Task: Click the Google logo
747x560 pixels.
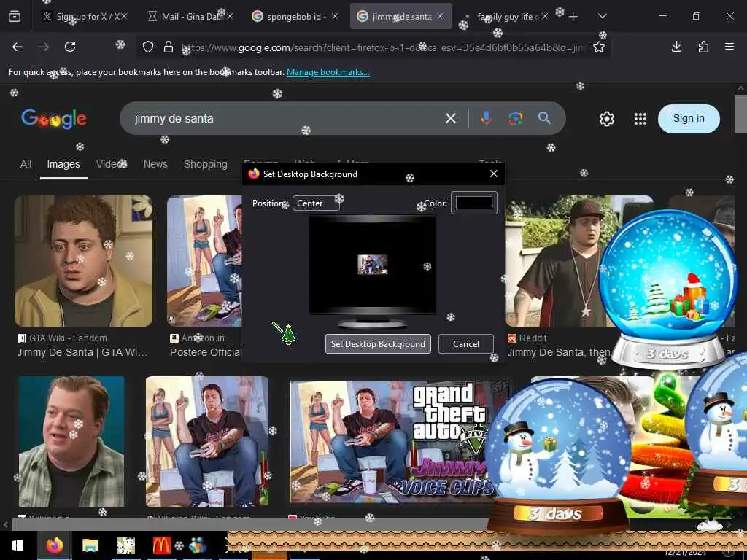Action: [x=54, y=119]
